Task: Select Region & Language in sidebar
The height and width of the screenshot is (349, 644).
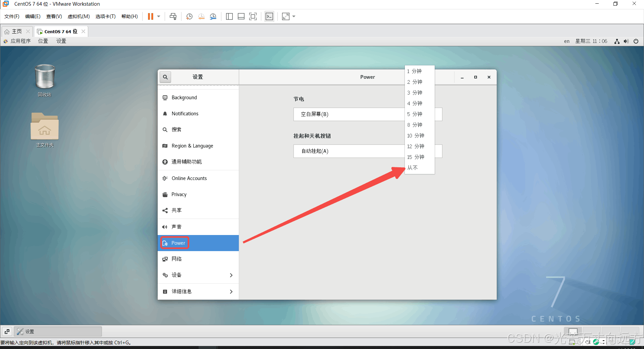Action: (x=198, y=146)
